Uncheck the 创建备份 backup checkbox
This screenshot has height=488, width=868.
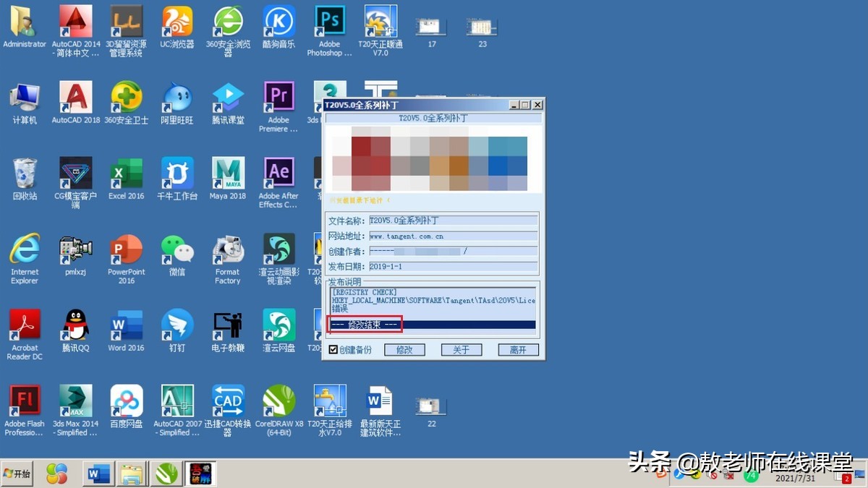click(x=333, y=349)
